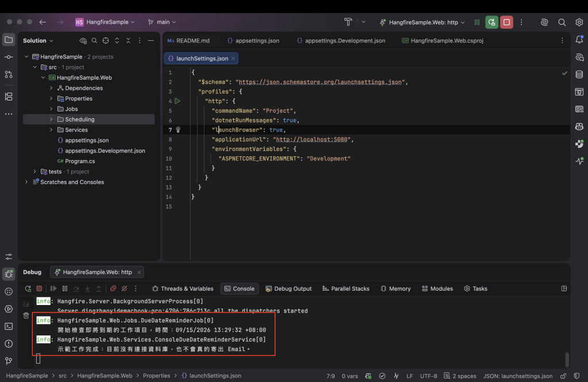Open Pull Requests tool window icon

pyautogui.click(x=9, y=74)
